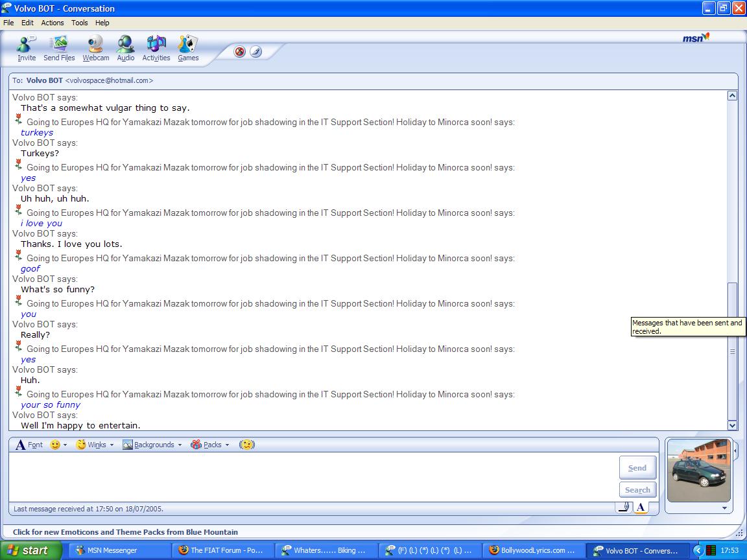Open the Winks picker
The height and width of the screenshot is (560, 747).
point(91,445)
